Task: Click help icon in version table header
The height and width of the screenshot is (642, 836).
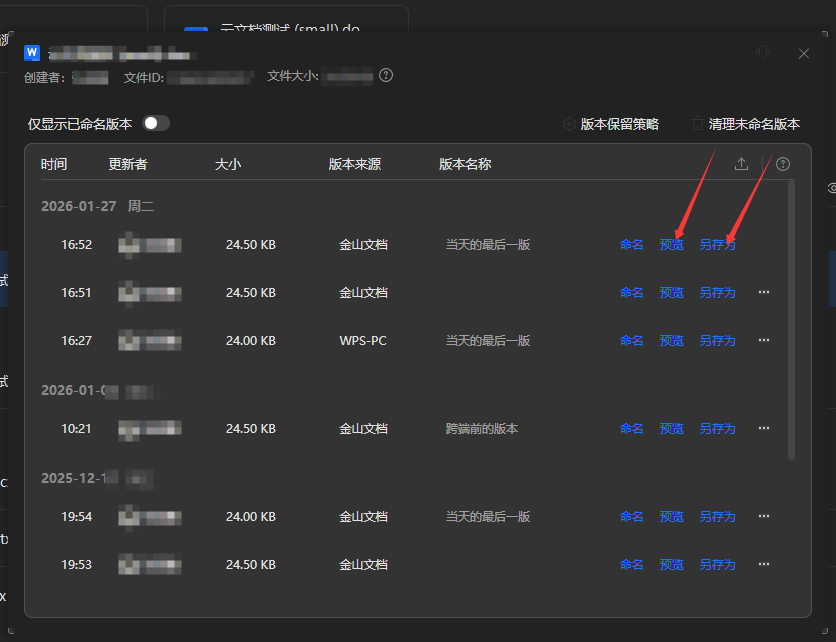Action: coord(783,164)
